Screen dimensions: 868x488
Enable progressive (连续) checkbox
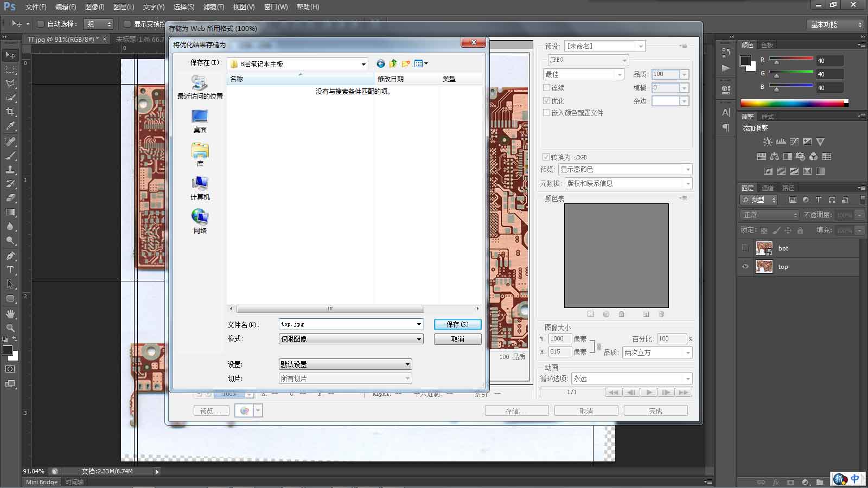click(x=547, y=87)
